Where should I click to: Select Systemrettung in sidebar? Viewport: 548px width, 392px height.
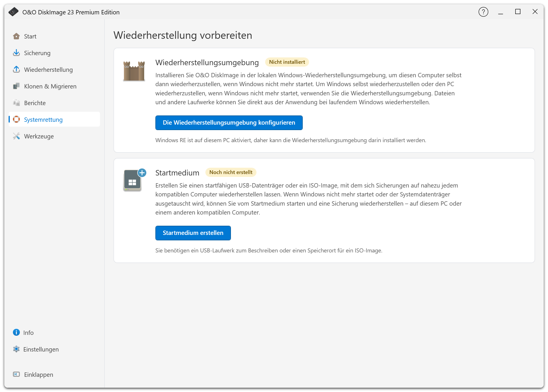[x=54, y=119]
